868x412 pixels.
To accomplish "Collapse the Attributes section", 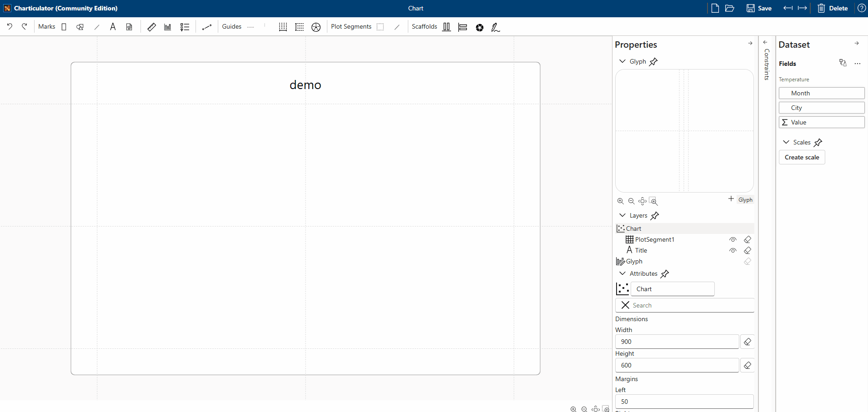I will (x=622, y=273).
